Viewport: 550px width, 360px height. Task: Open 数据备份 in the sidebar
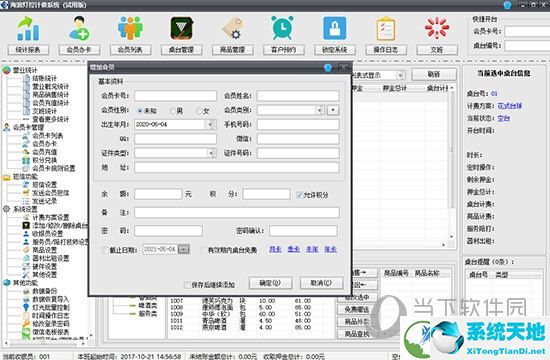pyautogui.click(x=45, y=291)
